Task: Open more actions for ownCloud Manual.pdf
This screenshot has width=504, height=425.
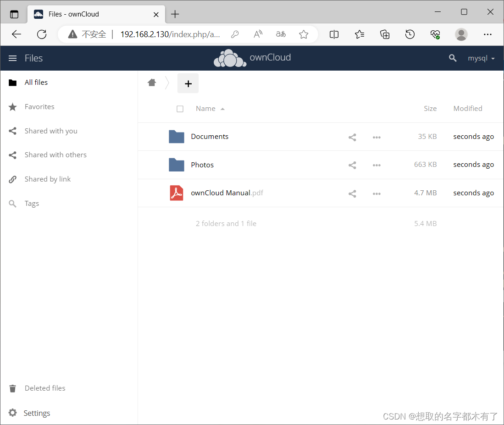Action: pos(377,194)
